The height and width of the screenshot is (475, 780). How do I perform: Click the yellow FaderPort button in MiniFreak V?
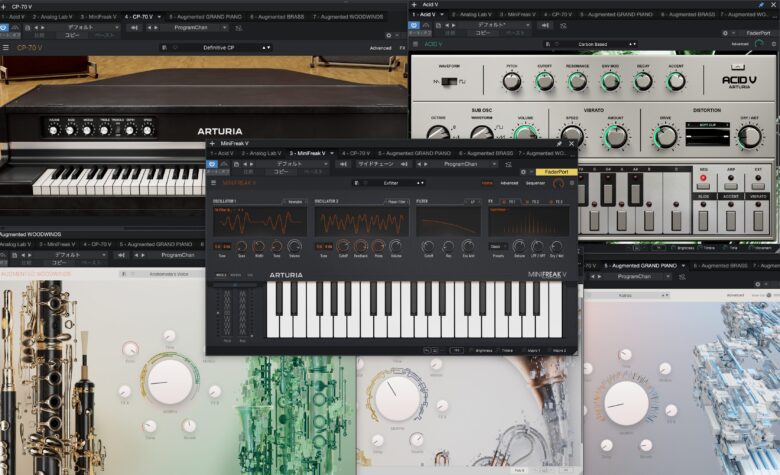[x=556, y=172]
